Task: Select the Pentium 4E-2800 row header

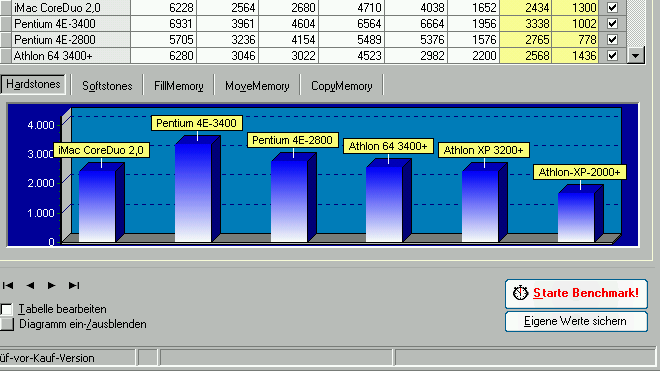Action: (x=5, y=40)
